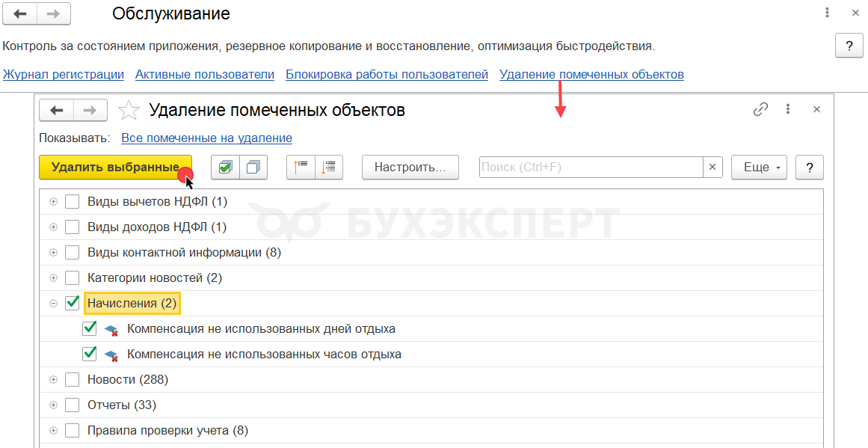Select the Виды доходов НДФЛ (1) label

(x=157, y=227)
